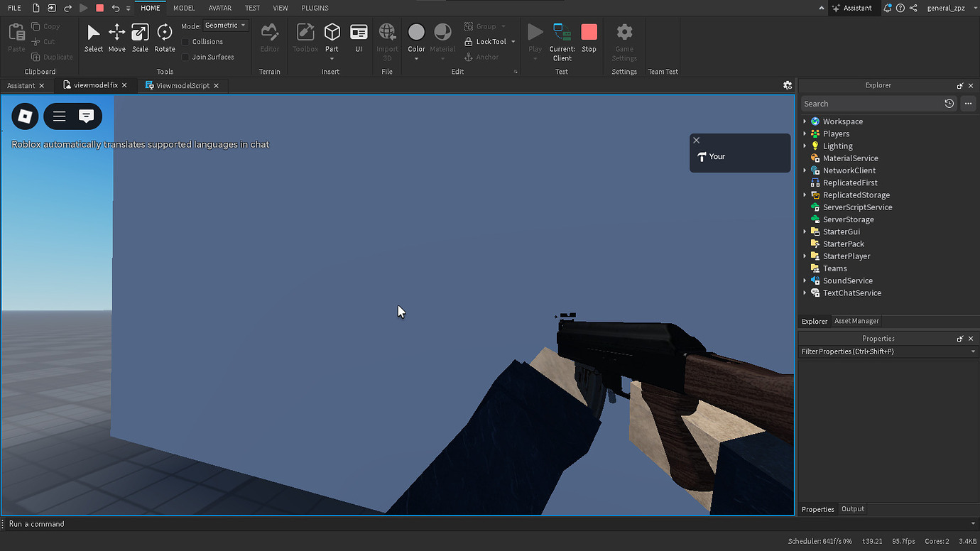Screen dimensions: 980x551
Task: Click the Stop button to end testing
Action: [589, 34]
